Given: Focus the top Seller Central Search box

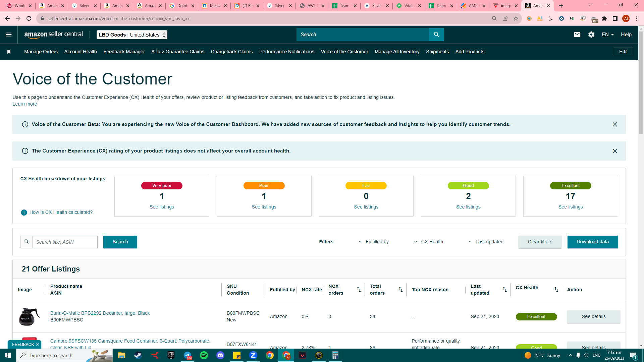Looking at the screenshot, I should click(x=363, y=35).
